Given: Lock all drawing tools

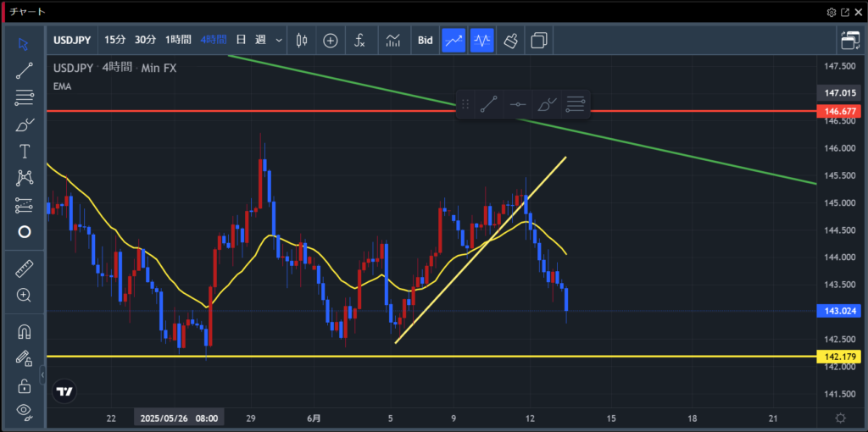Looking at the screenshot, I should 24,385.
